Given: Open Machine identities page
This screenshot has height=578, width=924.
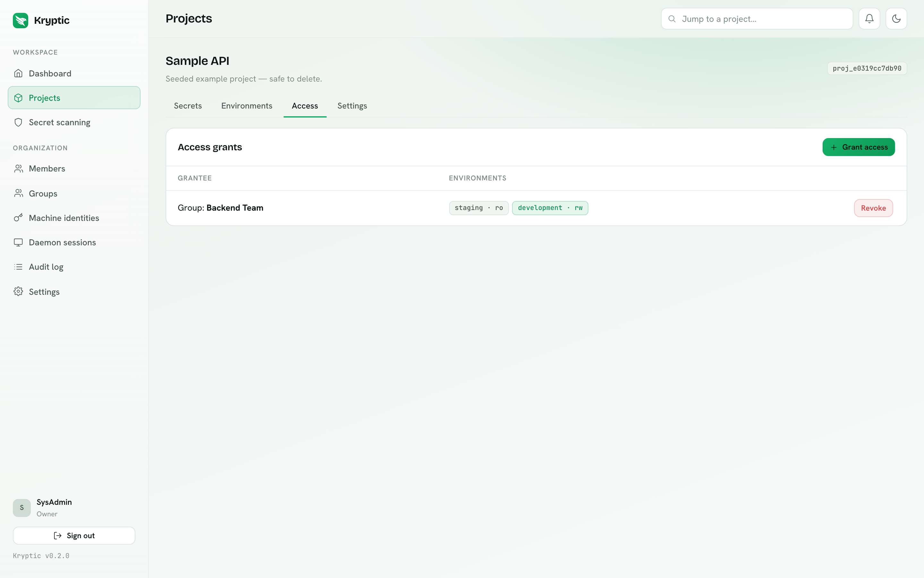Looking at the screenshot, I should [x=74, y=218].
